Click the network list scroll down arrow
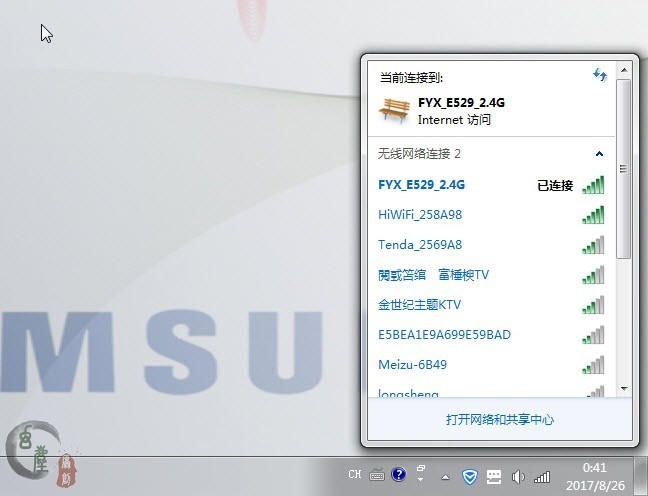 (624, 389)
